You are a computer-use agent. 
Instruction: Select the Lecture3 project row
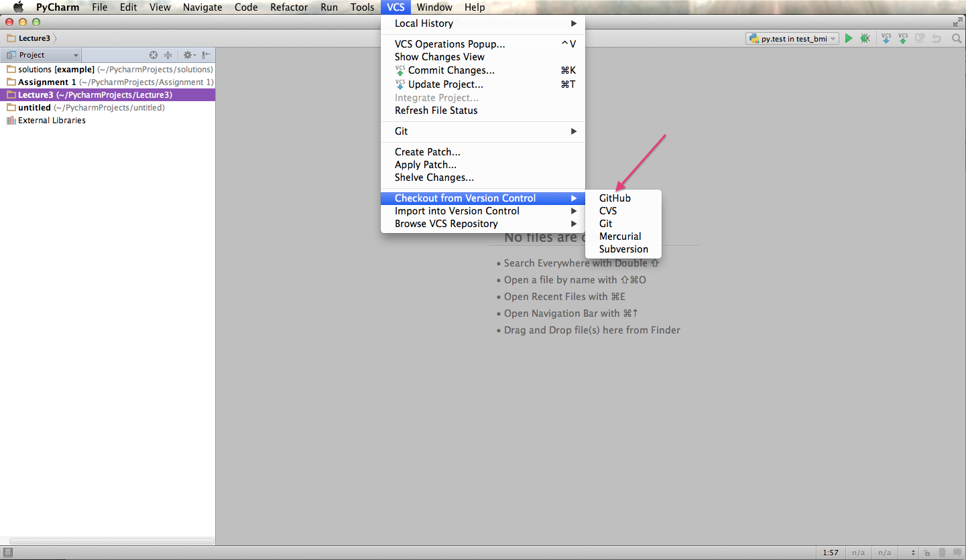[x=107, y=95]
